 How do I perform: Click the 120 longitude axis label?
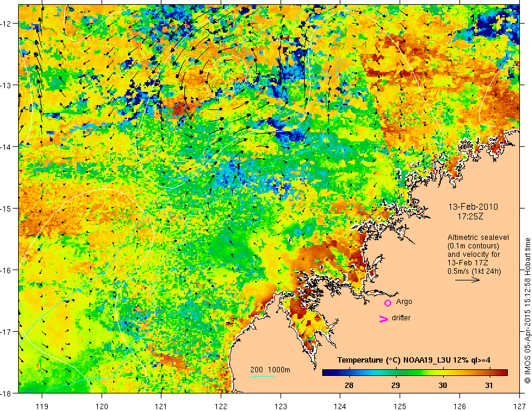102,406
